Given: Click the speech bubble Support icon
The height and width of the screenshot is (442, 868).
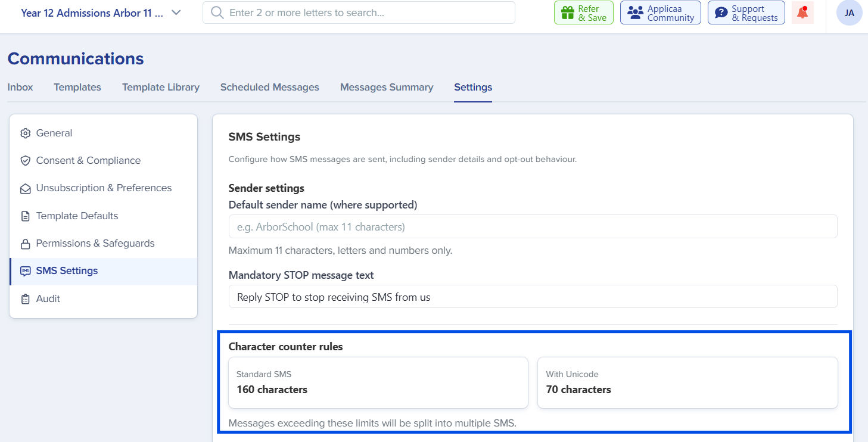Looking at the screenshot, I should (x=721, y=13).
